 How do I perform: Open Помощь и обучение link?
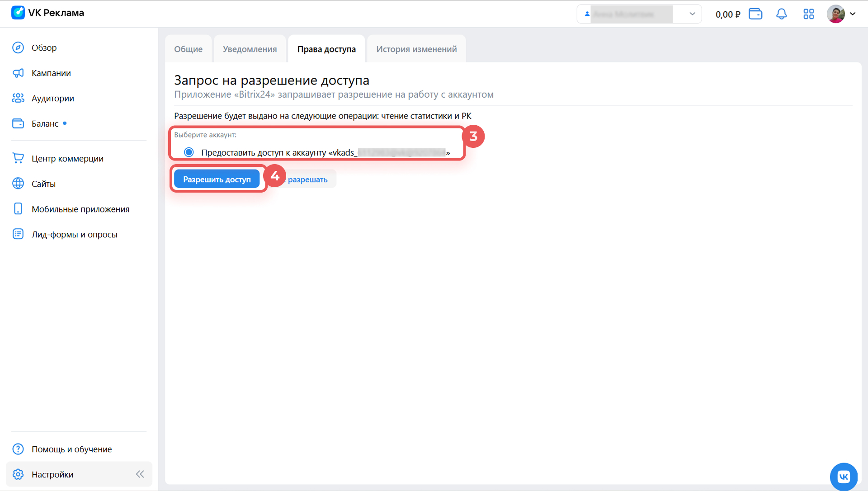pyautogui.click(x=72, y=449)
